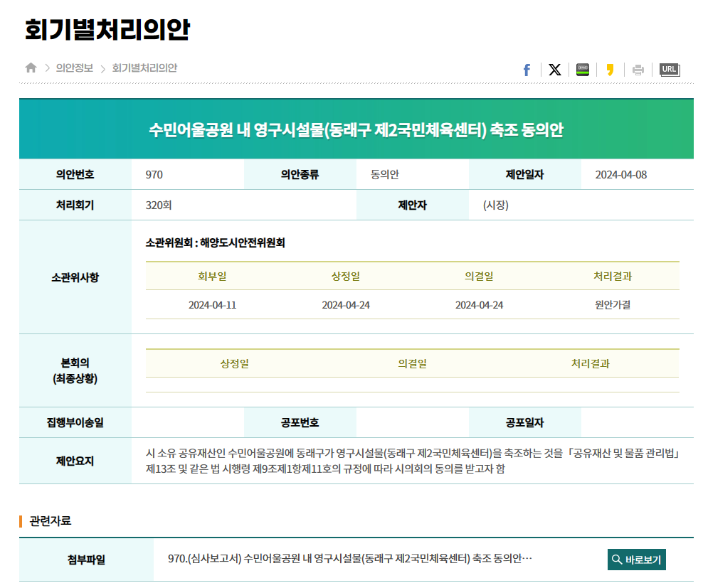Share via the green Naver Band icon
The height and width of the screenshot is (588, 703).
pos(583,70)
